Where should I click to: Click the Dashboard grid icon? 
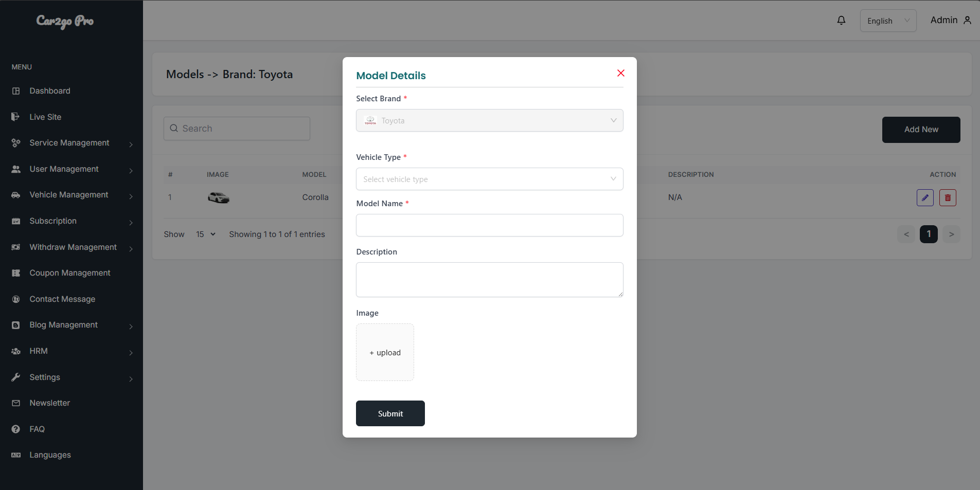click(x=16, y=91)
